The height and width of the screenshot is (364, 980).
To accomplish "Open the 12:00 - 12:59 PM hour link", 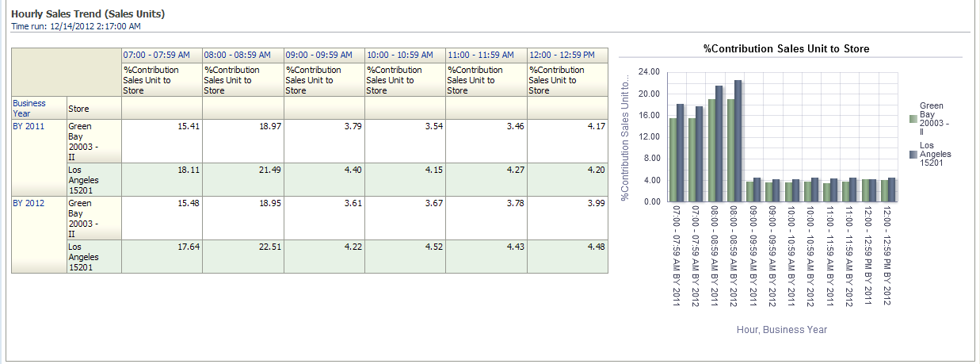I will [562, 56].
